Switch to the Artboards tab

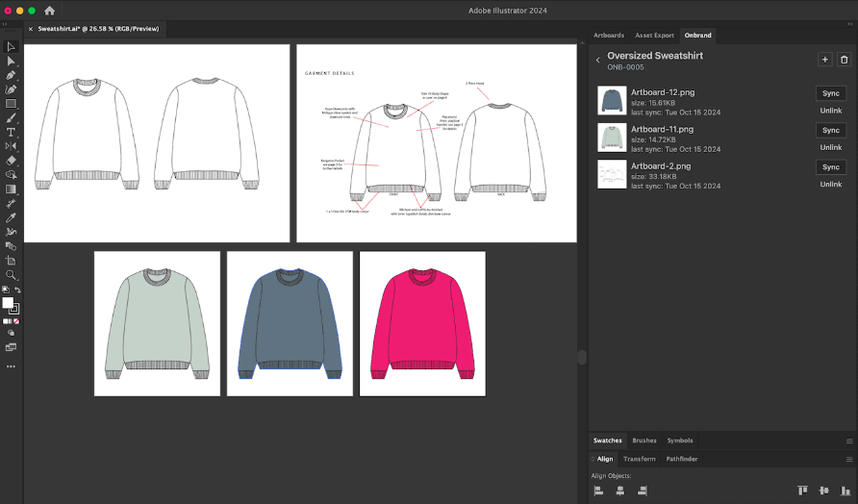pyautogui.click(x=609, y=35)
